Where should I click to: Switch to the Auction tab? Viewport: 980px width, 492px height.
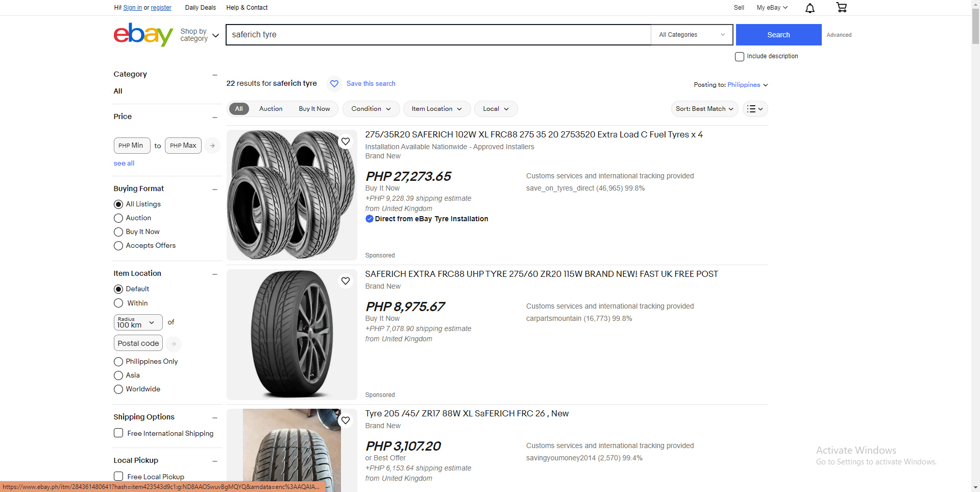271,109
